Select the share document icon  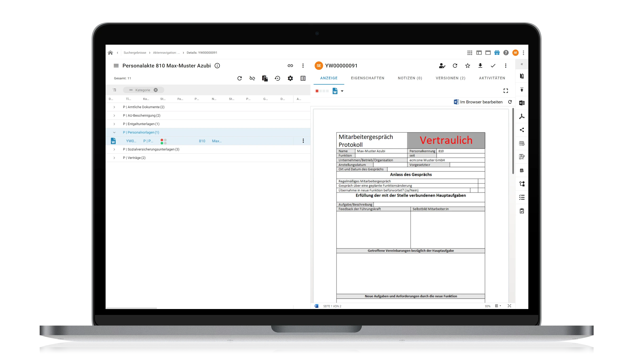click(x=522, y=130)
